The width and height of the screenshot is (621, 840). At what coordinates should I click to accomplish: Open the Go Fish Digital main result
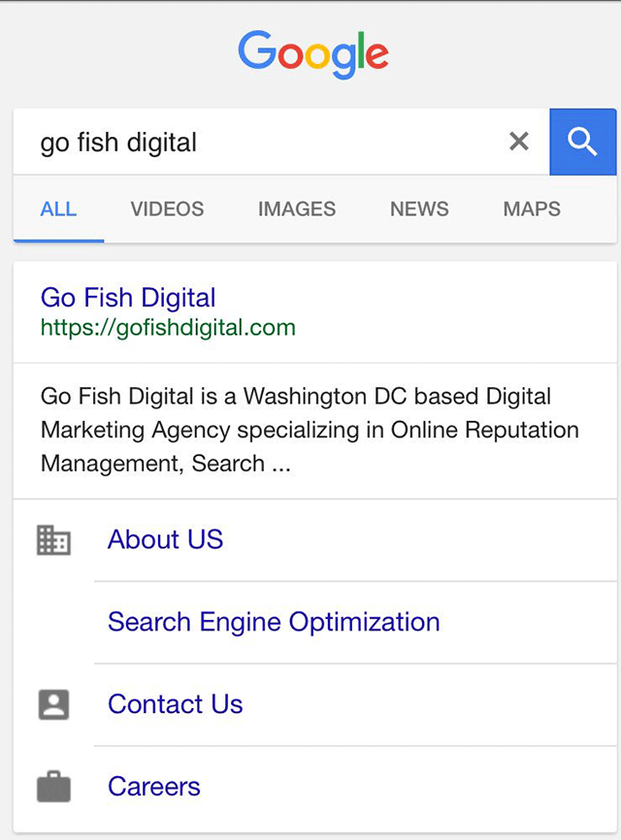point(127,298)
